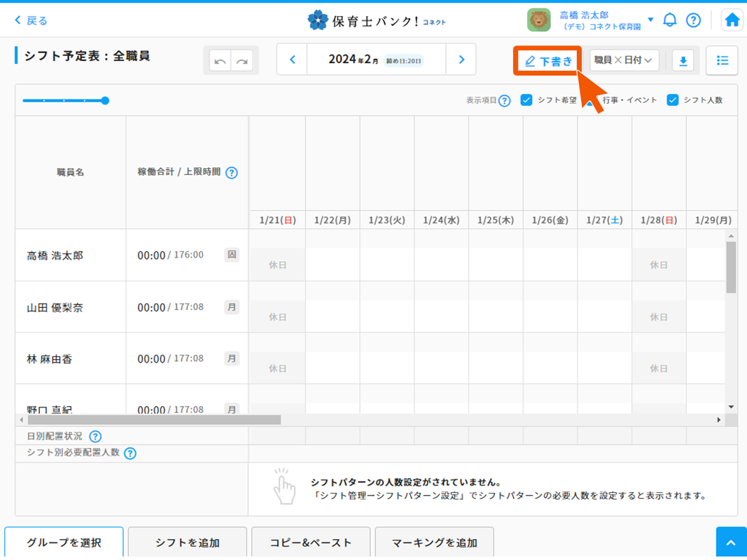This screenshot has width=747, height=560.
Task: Go to the home screen icon
Action: 732,20
